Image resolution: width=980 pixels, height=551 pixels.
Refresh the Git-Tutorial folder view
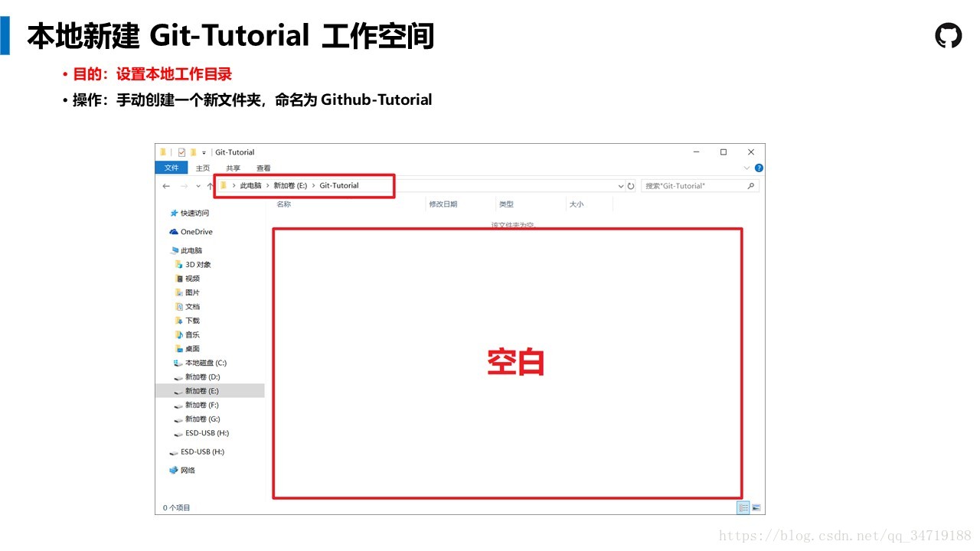tap(631, 186)
